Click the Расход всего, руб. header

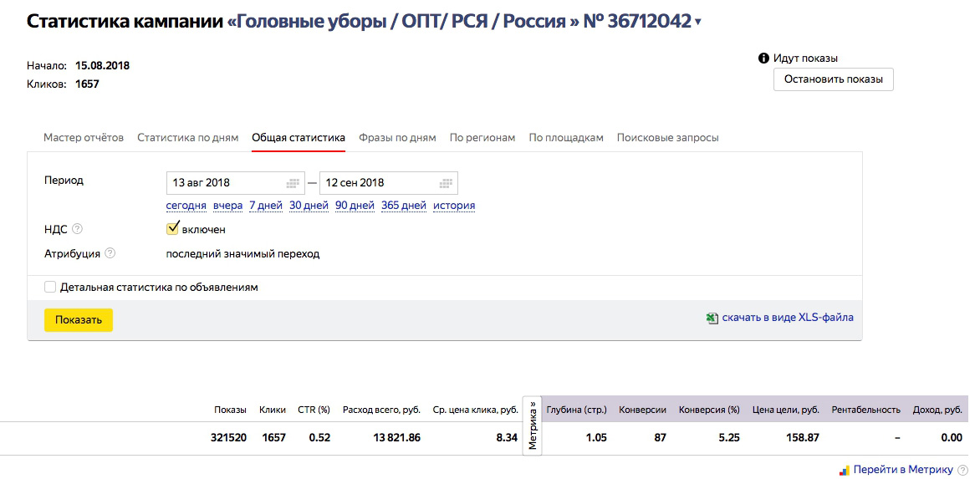click(x=382, y=410)
